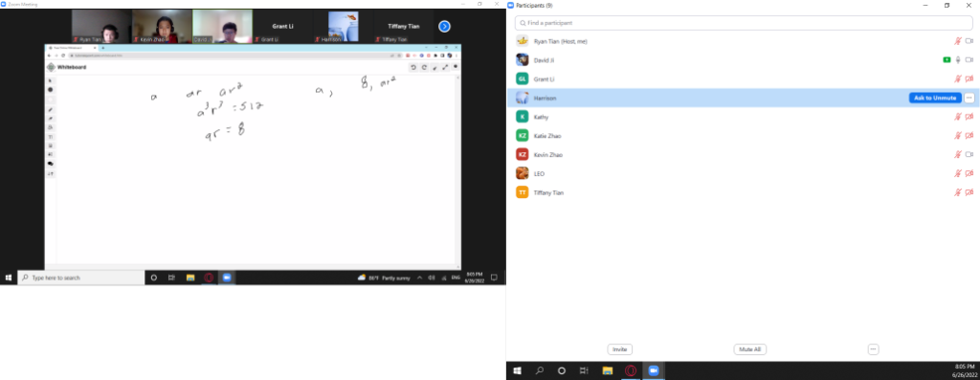Open Zoom from the right Windows taskbar
Screen dimensions: 980x380
(653, 370)
